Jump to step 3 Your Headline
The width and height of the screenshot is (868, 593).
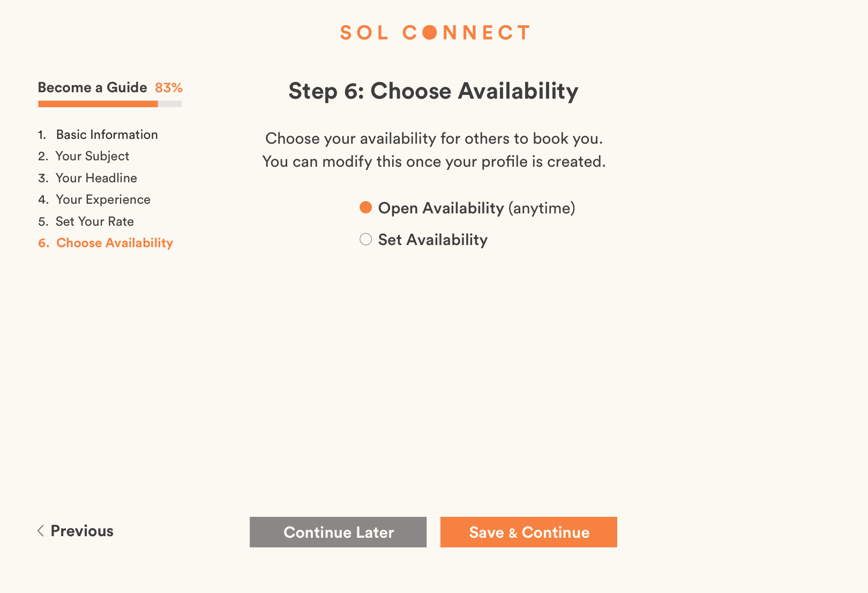coord(96,178)
